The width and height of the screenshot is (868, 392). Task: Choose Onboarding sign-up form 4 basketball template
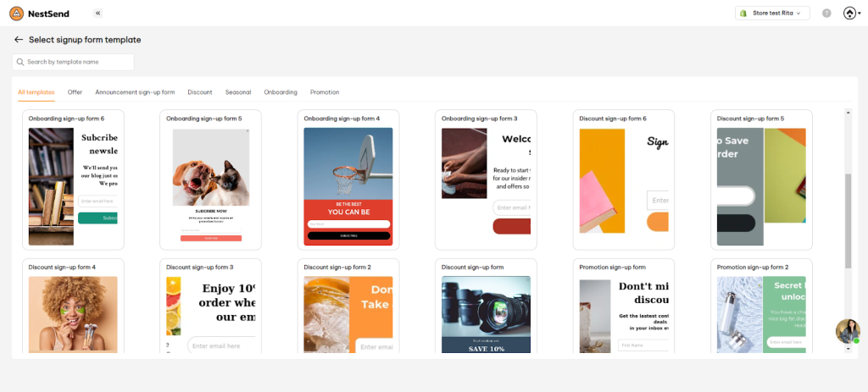coord(348,179)
